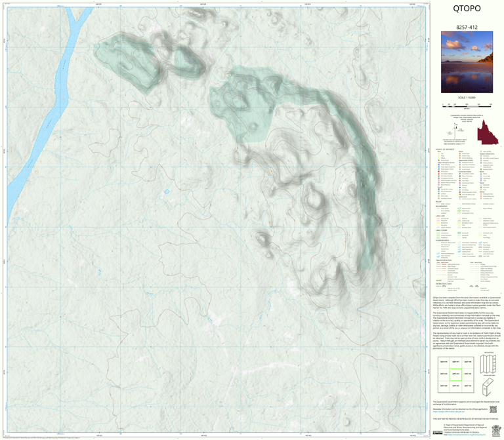The width and height of the screenshot is (504, 440).
Task: Click the QTOPO map title
Action: click(467, 9)
